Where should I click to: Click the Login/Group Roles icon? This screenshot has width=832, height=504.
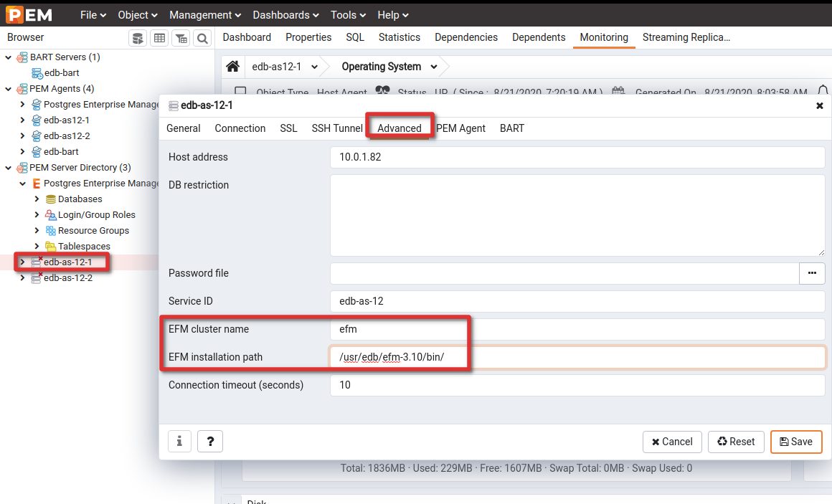pyautogui.click(x=50, y=215)
